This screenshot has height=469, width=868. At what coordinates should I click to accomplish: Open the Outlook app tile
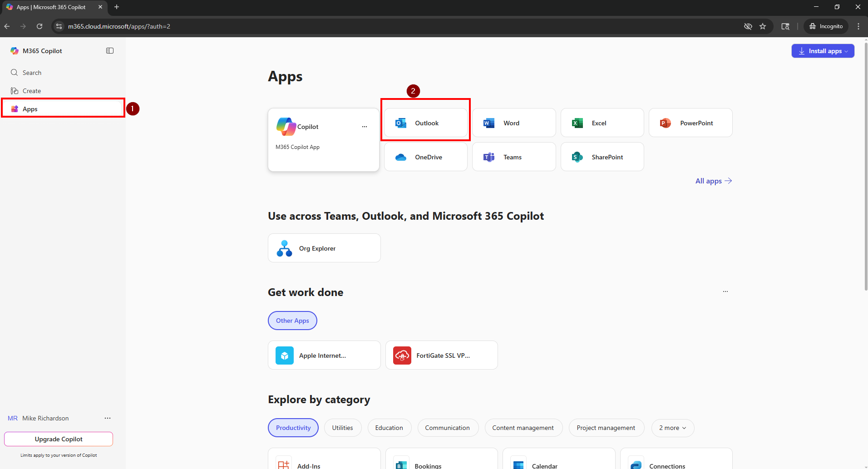(426, 123)
